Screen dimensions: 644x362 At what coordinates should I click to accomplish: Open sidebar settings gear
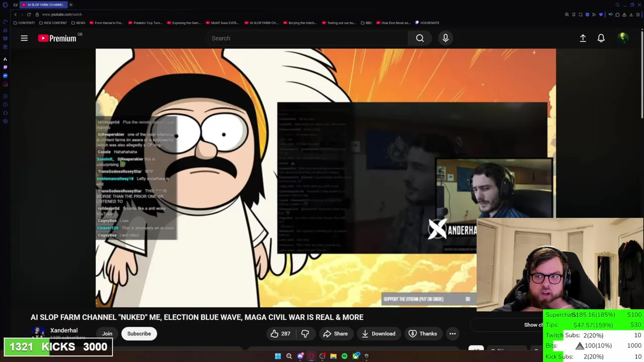5,121
